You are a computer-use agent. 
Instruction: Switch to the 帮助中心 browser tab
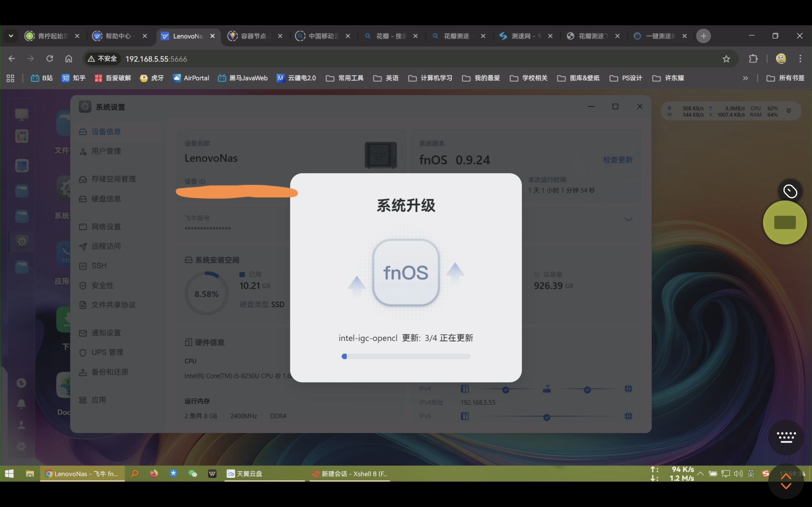(x=118, y=36)
